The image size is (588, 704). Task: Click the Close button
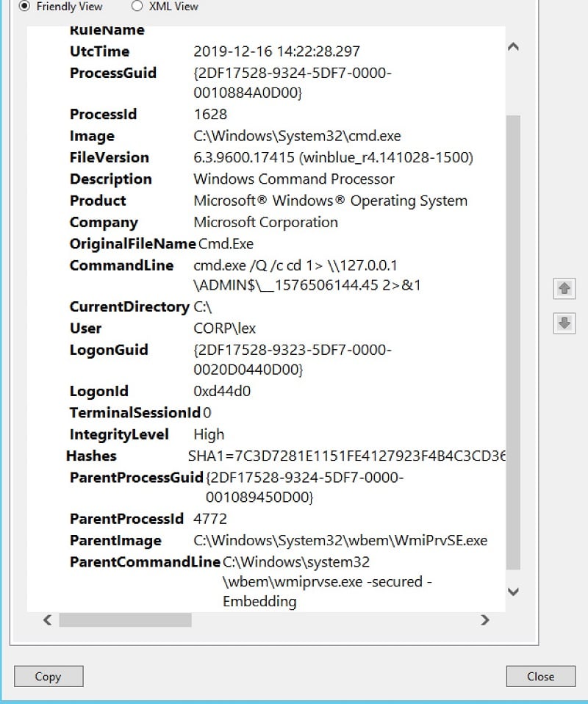point(540,676)
